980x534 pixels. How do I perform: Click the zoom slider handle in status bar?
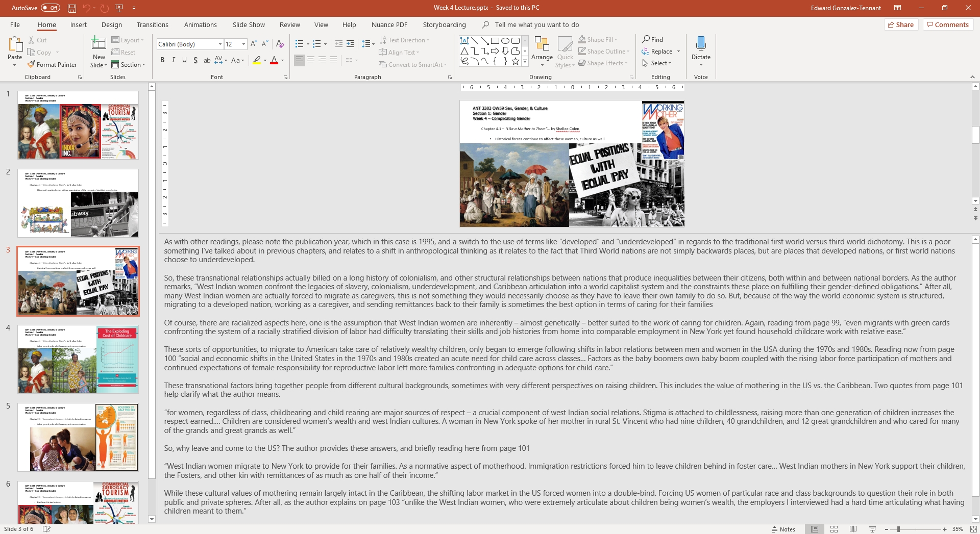point(898,529)
